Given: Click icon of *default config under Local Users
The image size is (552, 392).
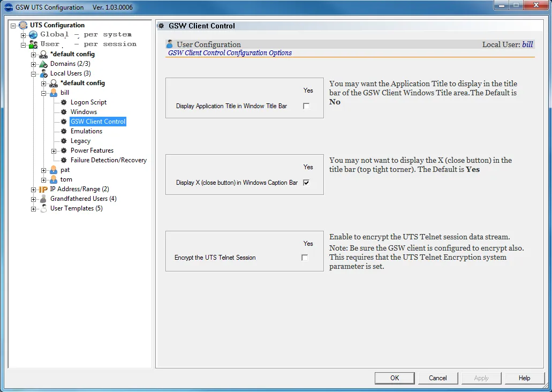Looking at the screenshot, I should point(54,83).
